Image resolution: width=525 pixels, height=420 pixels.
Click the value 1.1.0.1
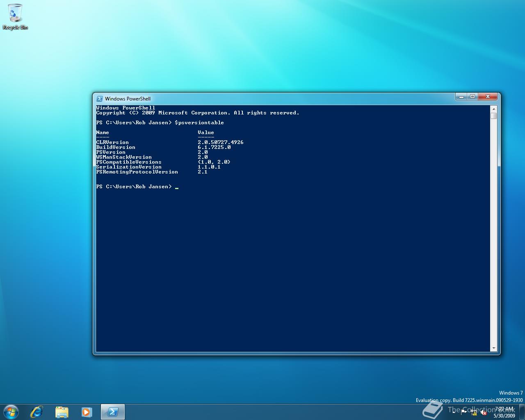[209, 167]
